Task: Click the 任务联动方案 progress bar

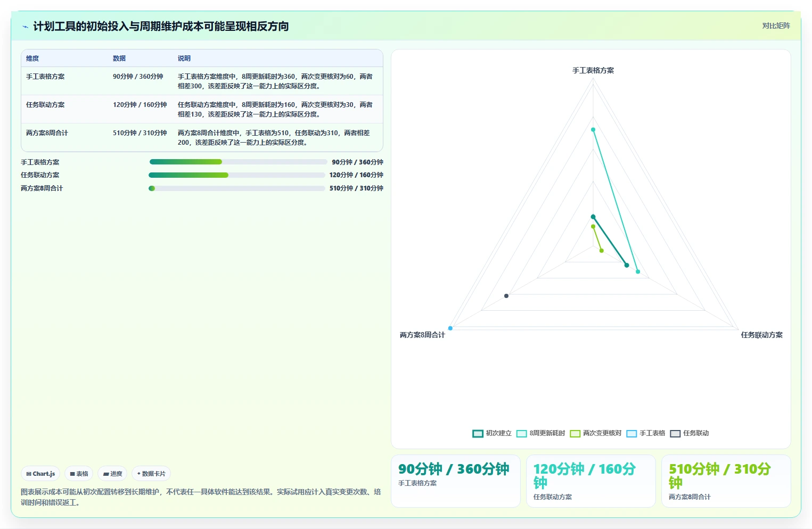Action: click(x=237, y=175)
